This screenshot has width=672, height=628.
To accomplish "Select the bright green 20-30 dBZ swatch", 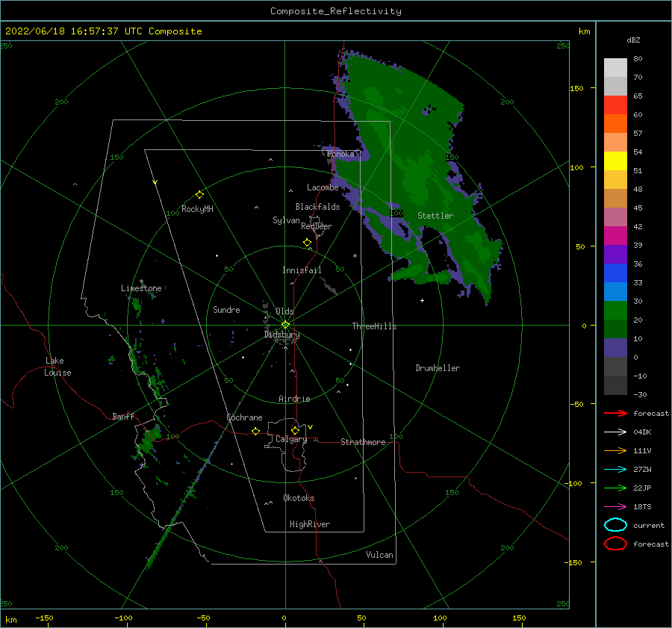I will [x=615, y=311].
